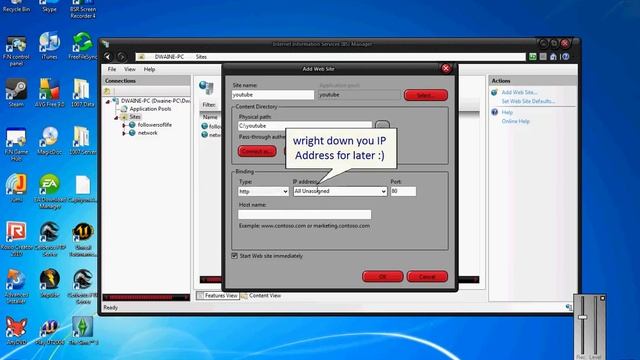
Task: Expand the followersoflife site node
Action: [x=124, y=125]
